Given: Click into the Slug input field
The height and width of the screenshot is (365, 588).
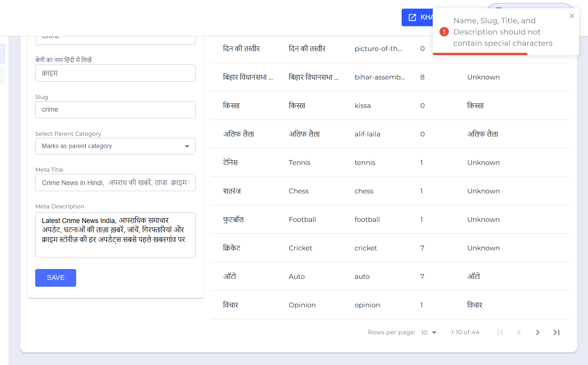Looking at the screenshot, I should 115,110.
